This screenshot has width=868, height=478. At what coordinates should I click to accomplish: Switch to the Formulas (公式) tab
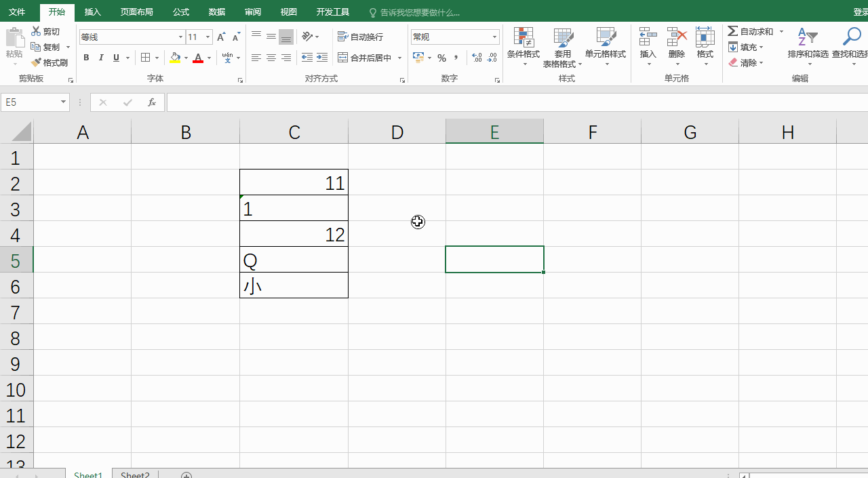click(181, 12)
